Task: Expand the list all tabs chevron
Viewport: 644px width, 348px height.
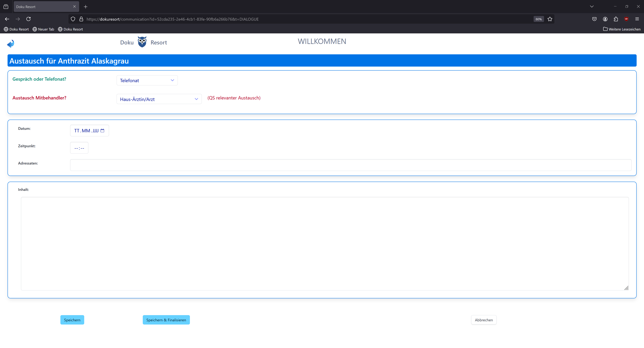Action: pos(591,7)
